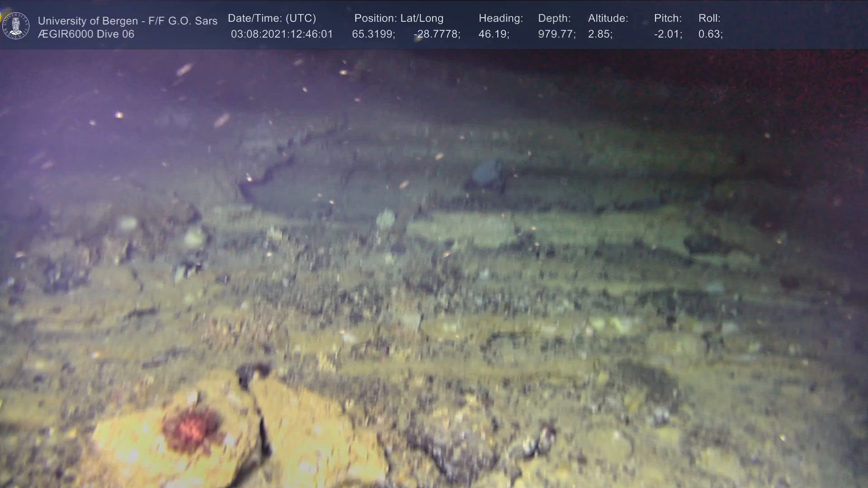This screenshot has height=488, width=868.
Task: Select the 'University of Bergen - F/F G.O. Sars' text
Action: (x=127, y=21)
